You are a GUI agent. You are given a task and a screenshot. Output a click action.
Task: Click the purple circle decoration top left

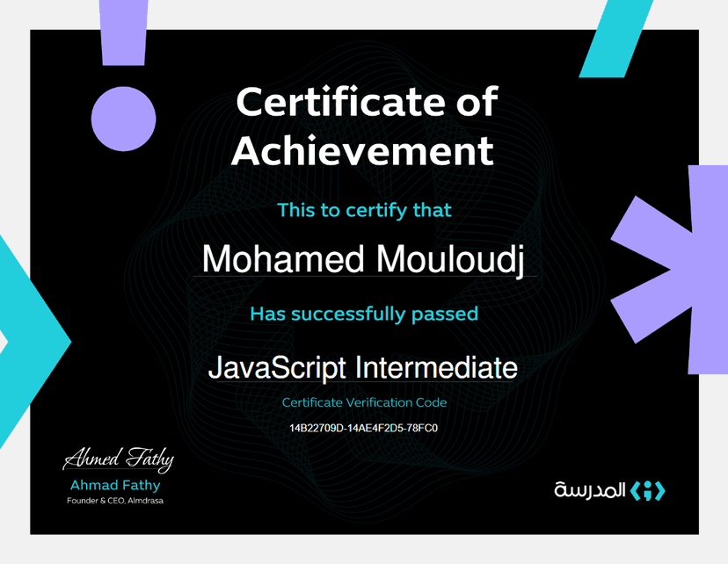pos(122,117)
